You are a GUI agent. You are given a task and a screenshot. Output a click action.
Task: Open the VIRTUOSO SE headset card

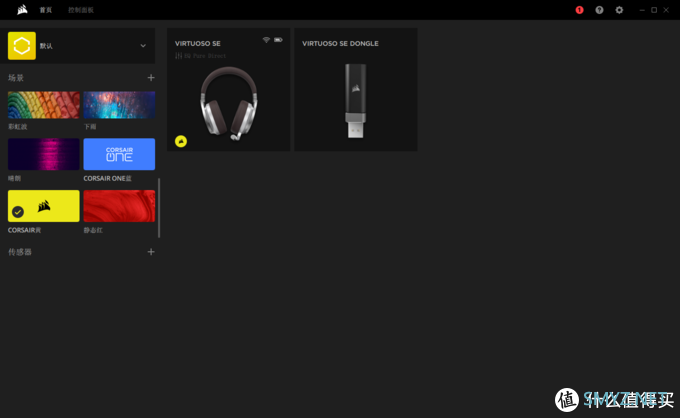[x=229, y=90]
